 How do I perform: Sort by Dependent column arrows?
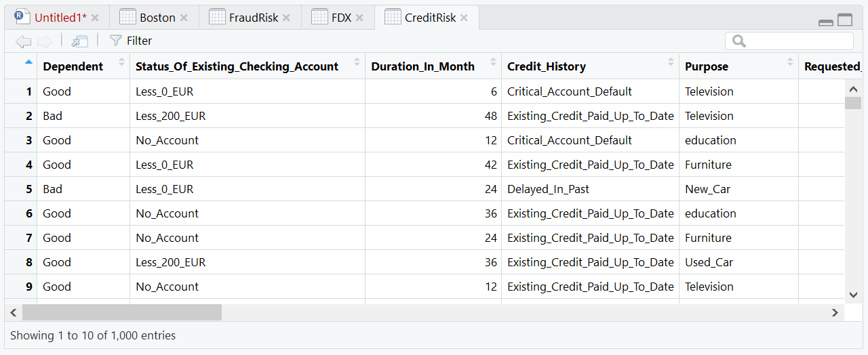(x=122, y=62)
